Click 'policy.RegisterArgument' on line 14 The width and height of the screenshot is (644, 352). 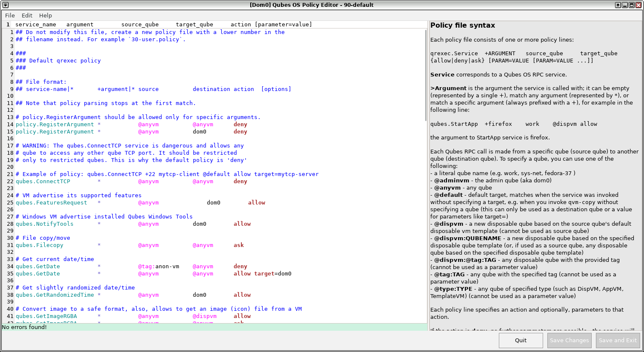coord(55,124)
